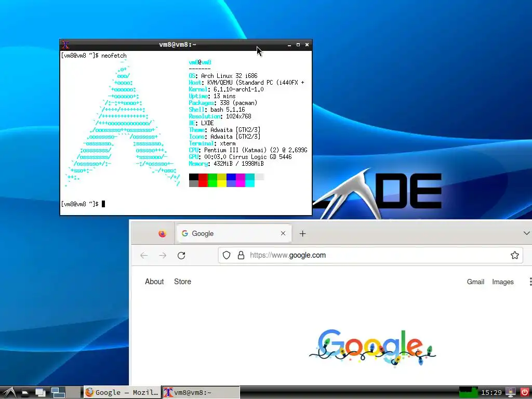The image size is (532, 399).
Task: Click the cyan color block in neofetch
Action: [x=250, y=180]
